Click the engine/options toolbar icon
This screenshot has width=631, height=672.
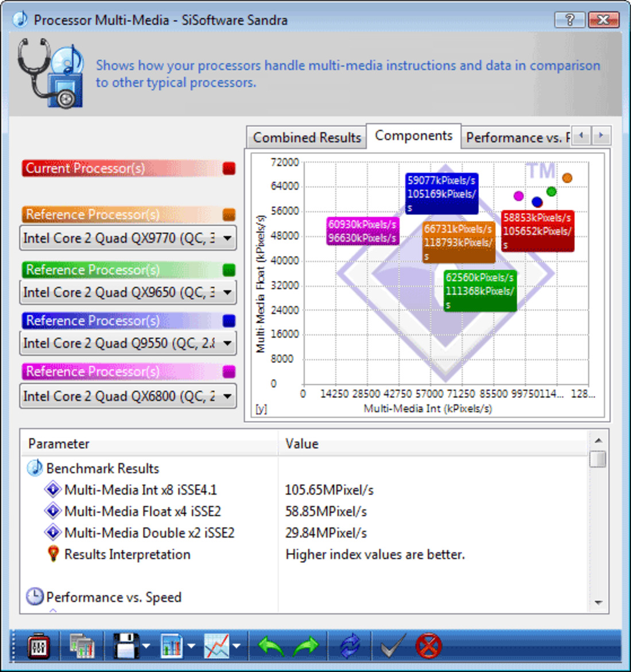[x=38, y=646]
